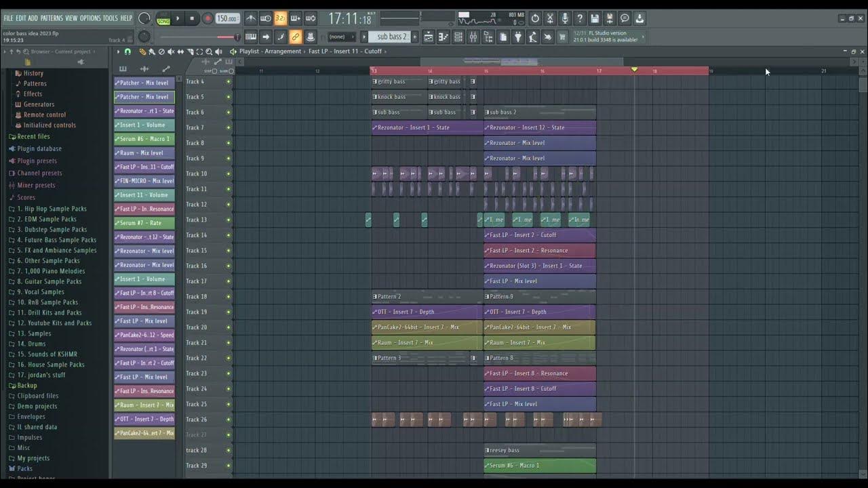Click the save project floppy icon
This screenshot has height=488, width=868.
click(x=595, y=18)
